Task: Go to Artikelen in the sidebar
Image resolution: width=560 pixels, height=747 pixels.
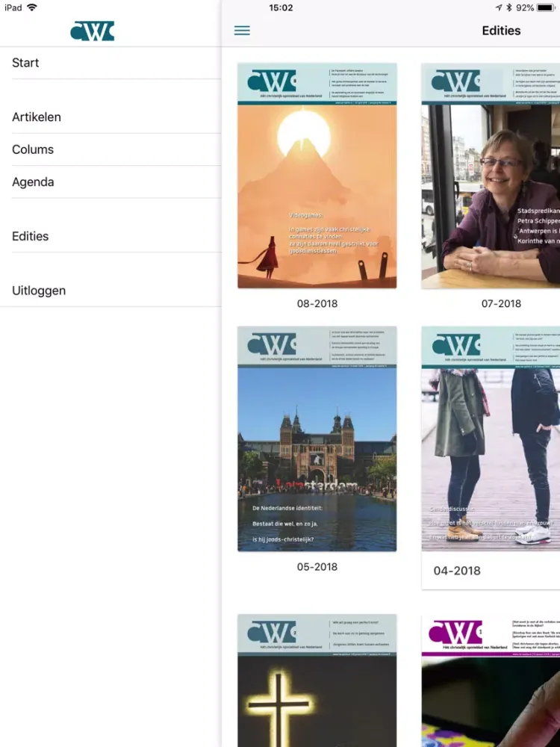Action: coord(111,117)
